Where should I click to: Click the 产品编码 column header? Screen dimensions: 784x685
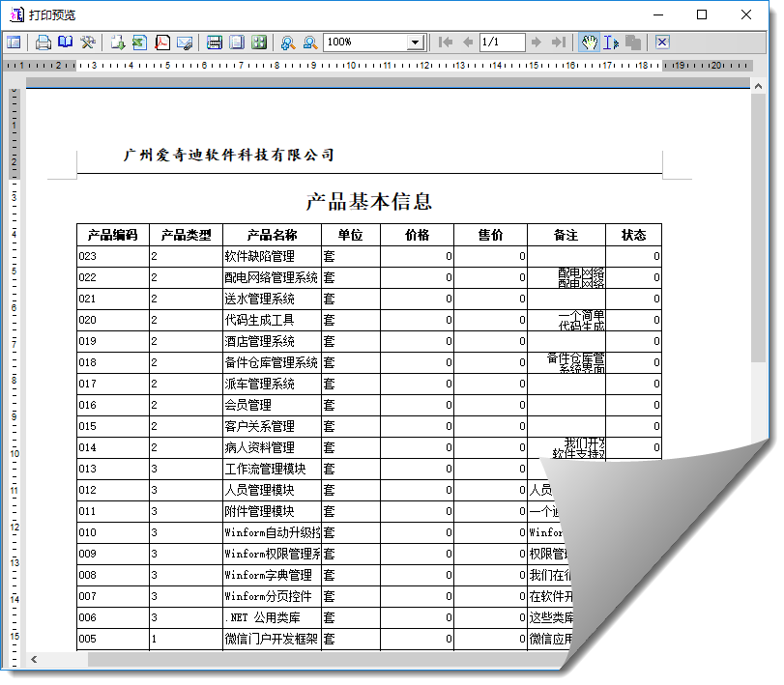pyautogui.click(x=112, y=235)
